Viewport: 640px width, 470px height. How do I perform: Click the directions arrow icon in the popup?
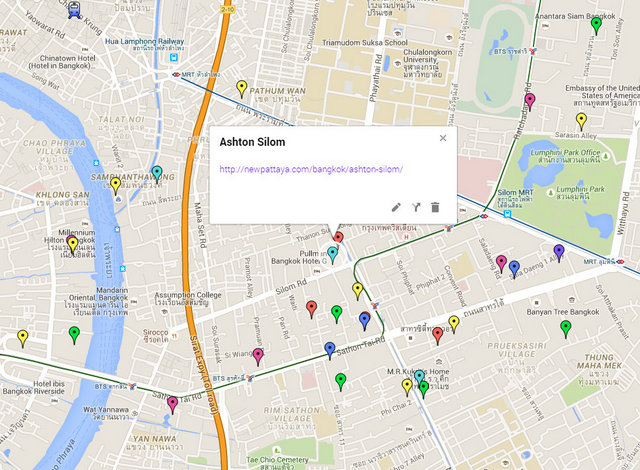click(x=416, y=207)
